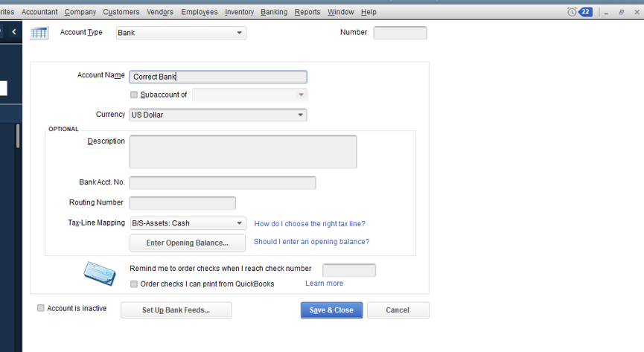The height and width of the screenshot is (352, 644).
Task: Tick the Subaccount of checkbox
Action: [x=134, y=95]
